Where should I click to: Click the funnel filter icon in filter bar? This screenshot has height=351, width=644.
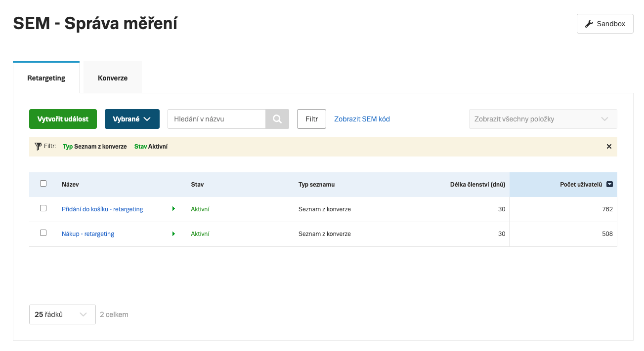pyautogui.click(x=38, y=147)
